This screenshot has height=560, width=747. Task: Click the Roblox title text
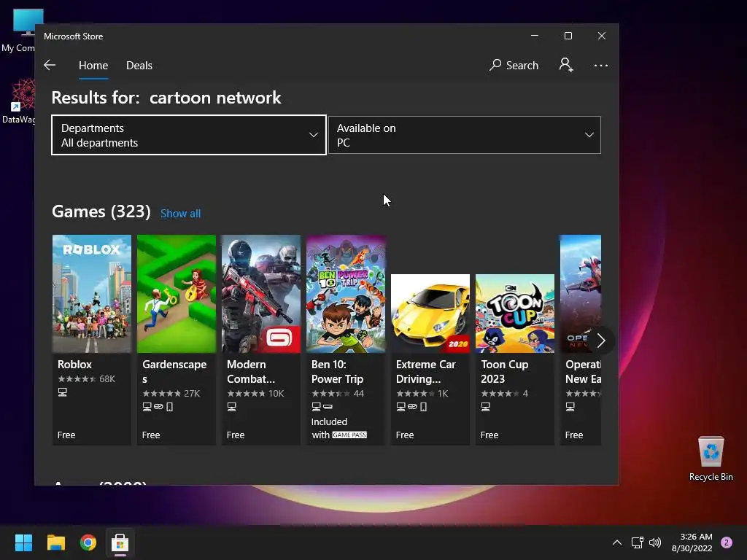click(x=75, y=365)
